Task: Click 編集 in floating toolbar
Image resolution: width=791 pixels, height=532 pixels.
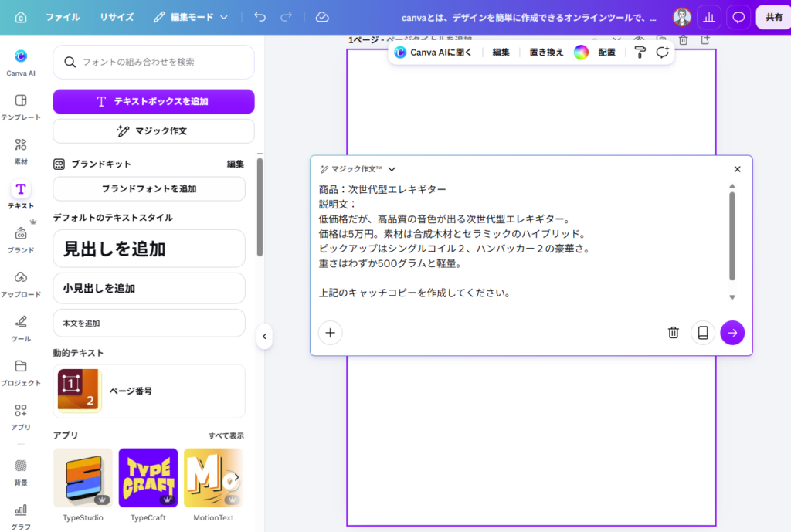Action: click(x=501, y=53)
